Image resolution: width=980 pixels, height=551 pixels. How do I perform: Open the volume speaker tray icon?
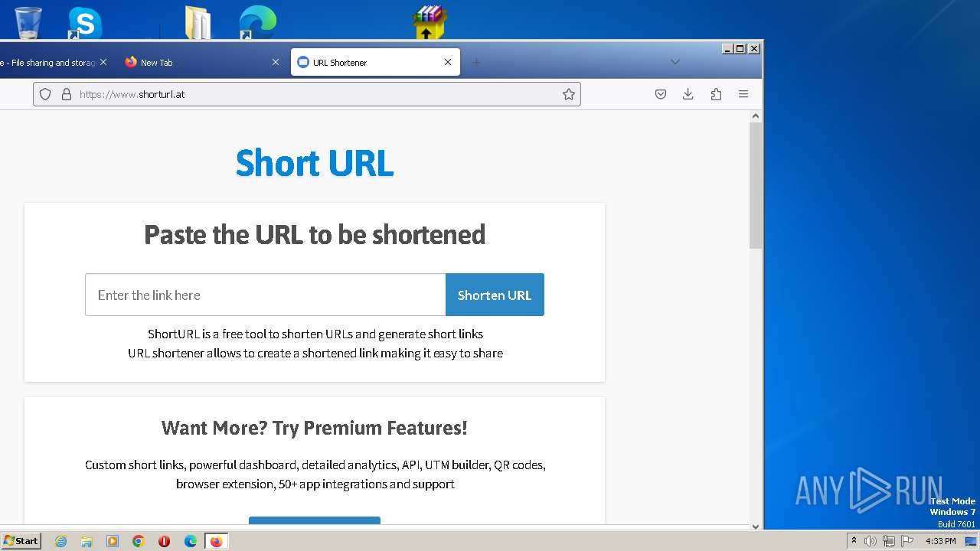[x=871, y=541]
